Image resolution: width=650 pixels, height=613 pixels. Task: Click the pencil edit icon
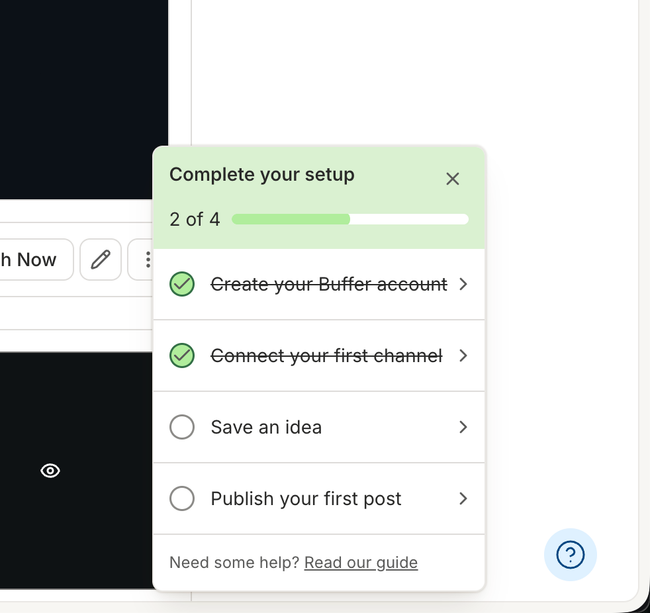tap(101, 259)
